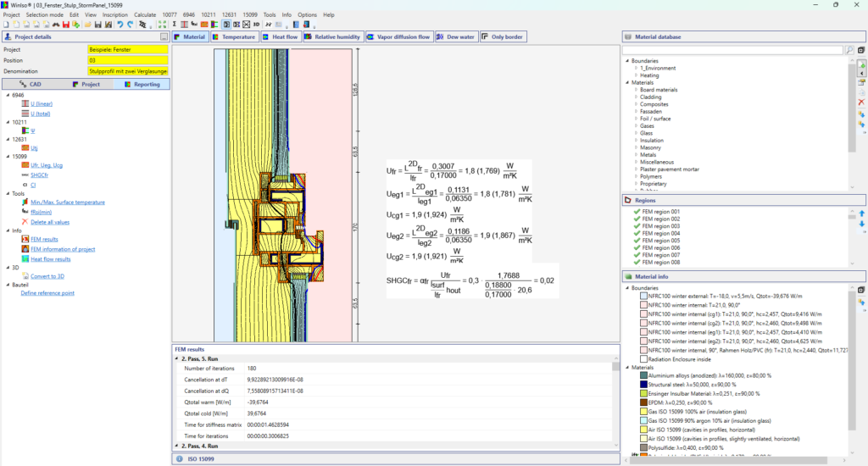
Task: Click the ISO 15099 info icon in status bar
Action: 180,459
